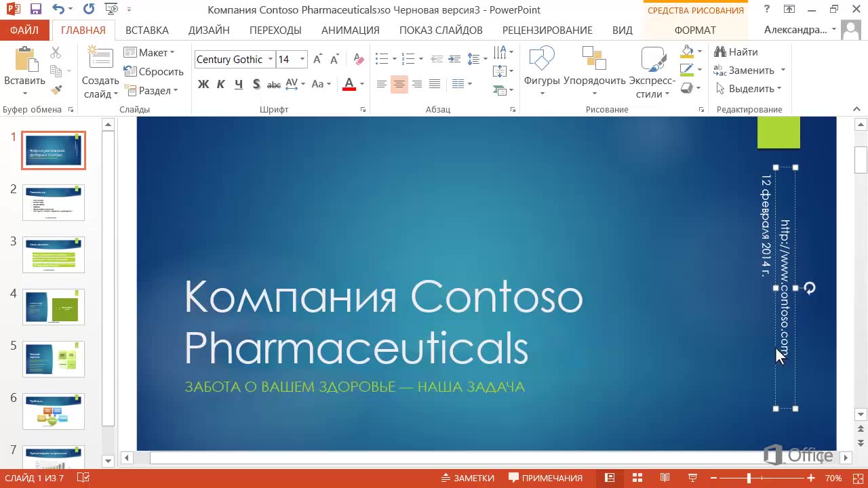Click the shape fill paint bucket
The height and width of the screenshot is (488, 868).
point(687,52)
